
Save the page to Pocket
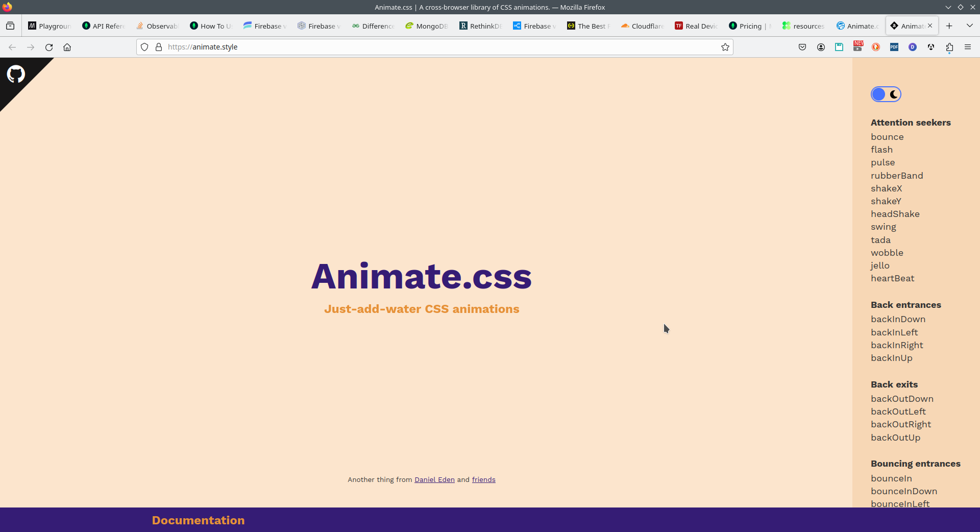coord(802,47)
